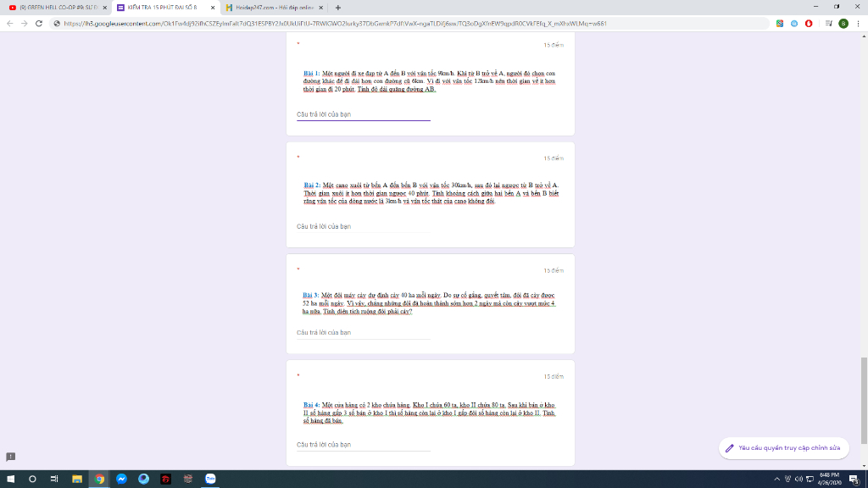Open File Explorer from the taskbar

[x=77, y=480]
